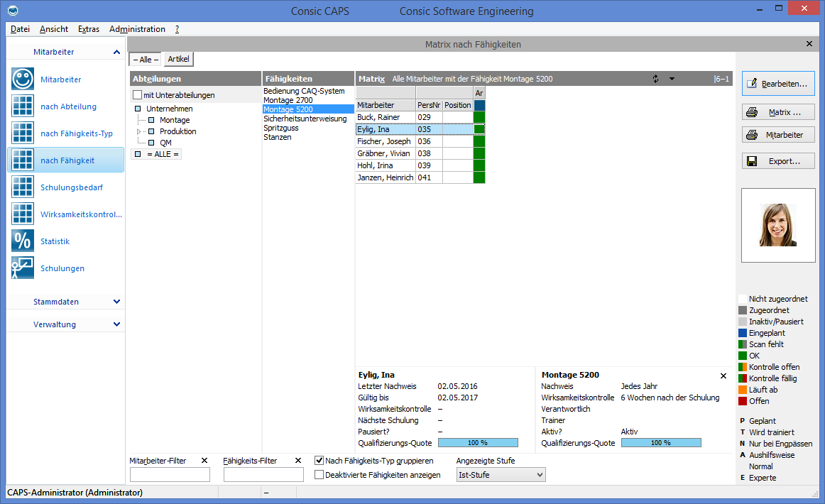Image resolution: width=825 pixels, height=504 pixels.
Task: Enable the mit Unterabteilungen checkbox
Action: [138, 95]
